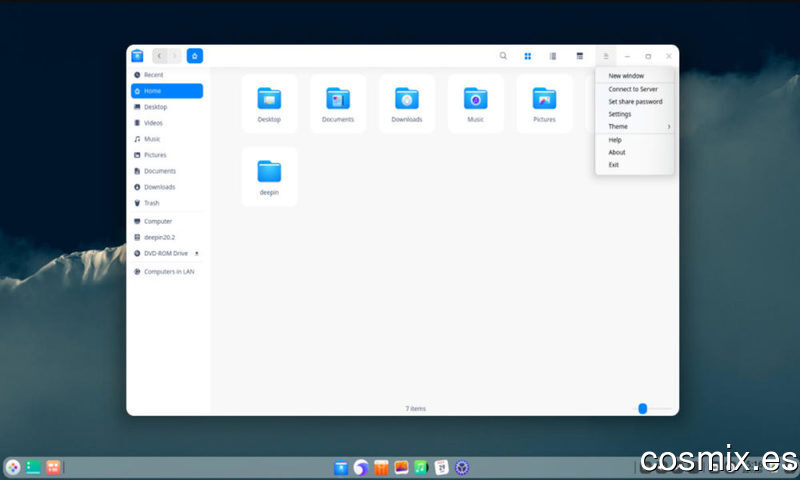Image resolution: width=800 pixels, height=480 pixels.
Task: Open About from the menu
Action: click(x=635, y=153)
